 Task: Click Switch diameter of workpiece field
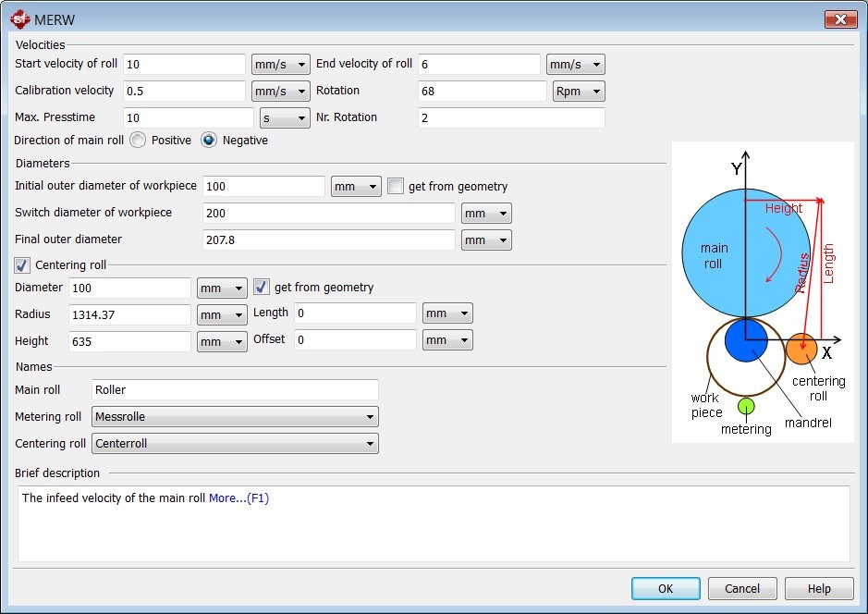click(329, 214)
